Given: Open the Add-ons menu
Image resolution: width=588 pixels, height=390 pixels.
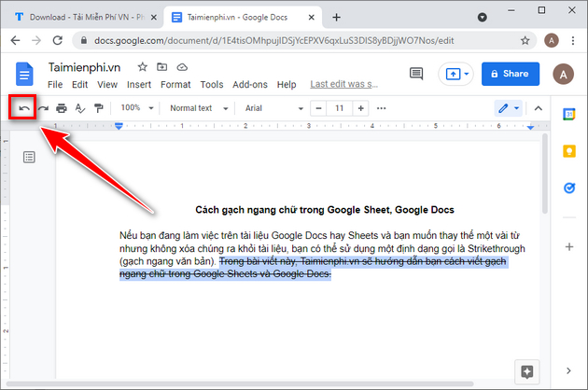Looking at the screenshot, I should 250,85.
